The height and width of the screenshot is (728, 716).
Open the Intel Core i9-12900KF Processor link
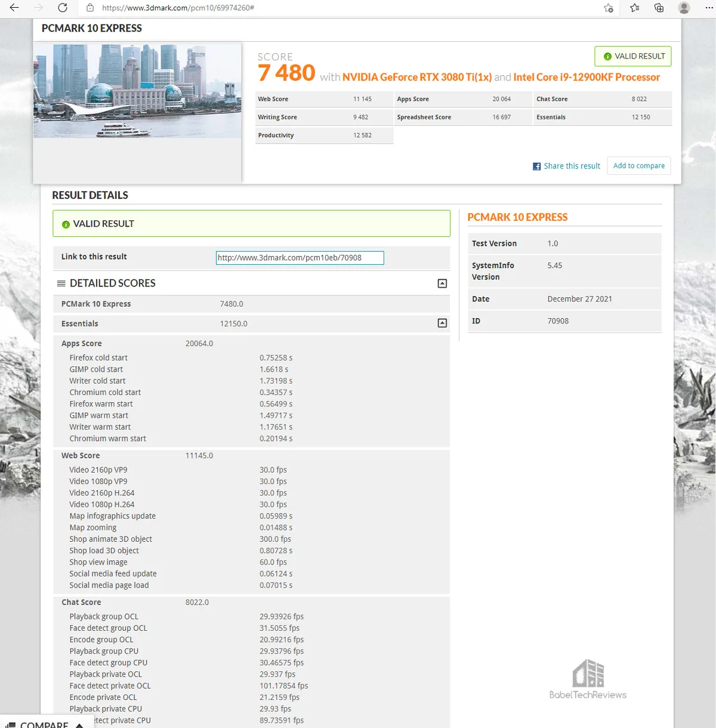tap(587, 77)
